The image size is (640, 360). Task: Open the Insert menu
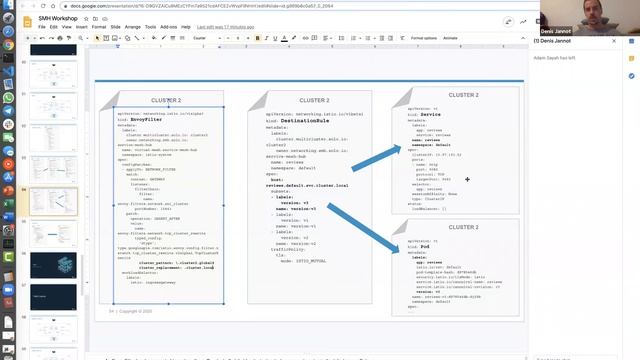82,27
